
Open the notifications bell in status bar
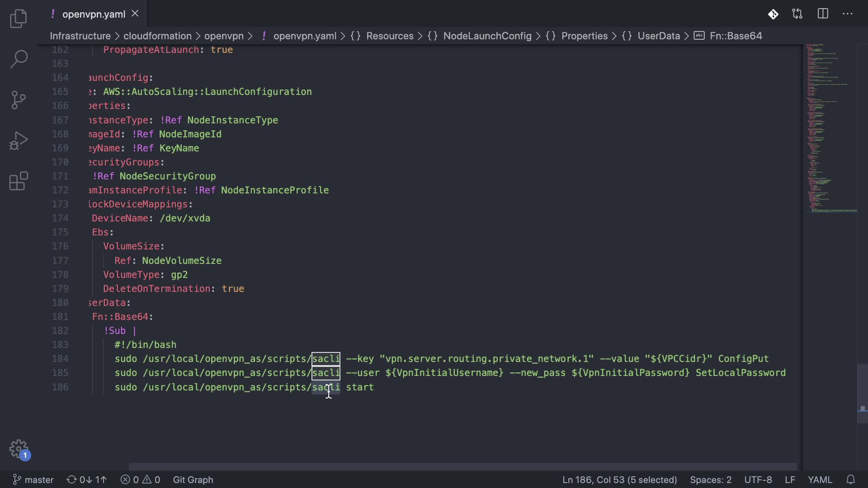pyautogui.click(x=851, y=479)
